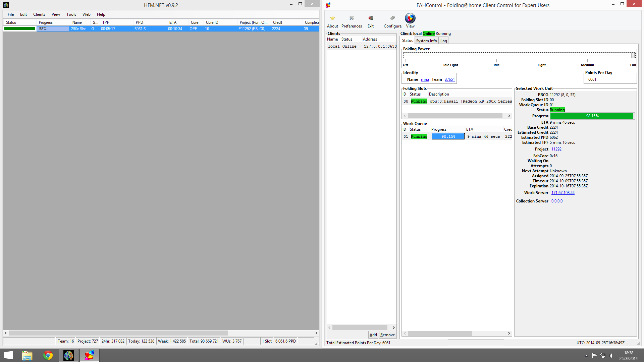Screen dimensions: 644x362
Task: Sort HFM.NET grid by PPD column
Action: (150, 22)
